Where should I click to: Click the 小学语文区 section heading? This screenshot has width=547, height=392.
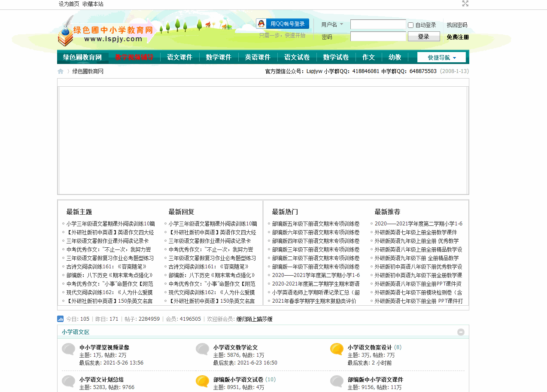coord(76,332)
